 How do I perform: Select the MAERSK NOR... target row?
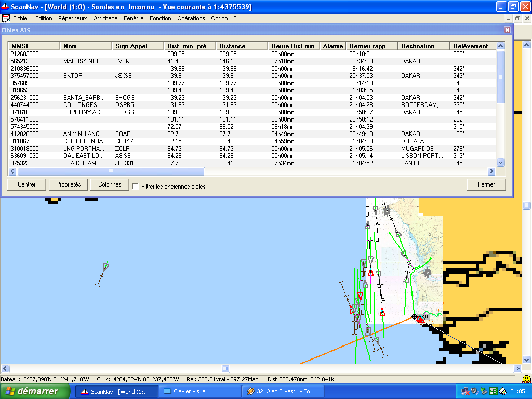(252, 61)
